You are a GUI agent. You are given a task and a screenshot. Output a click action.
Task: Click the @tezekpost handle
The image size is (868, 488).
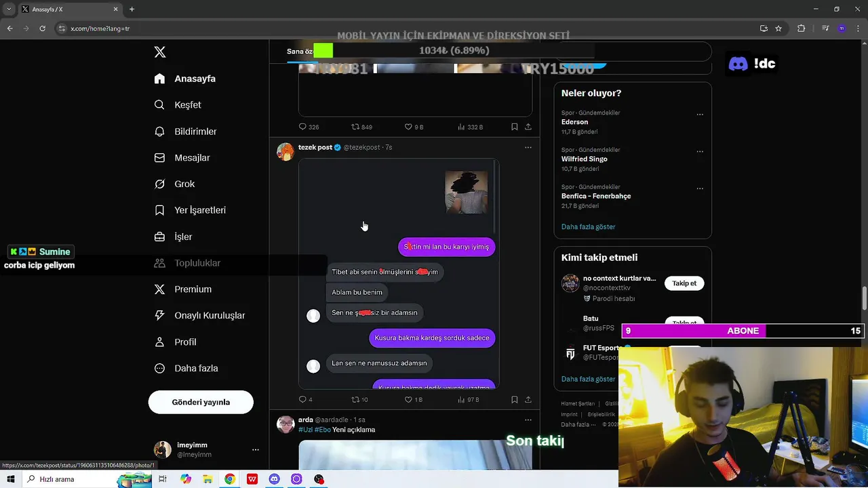[361, 147]
